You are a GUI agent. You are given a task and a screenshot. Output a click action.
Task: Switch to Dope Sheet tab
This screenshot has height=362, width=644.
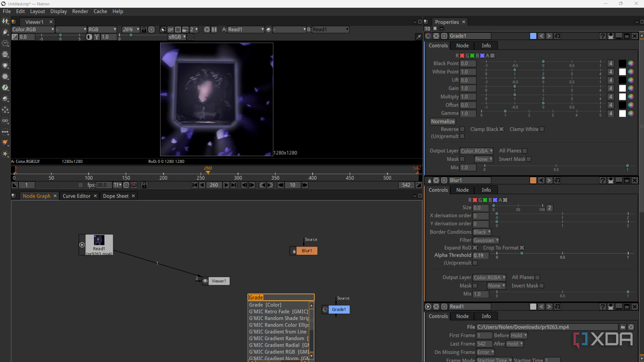coord(116,196)
